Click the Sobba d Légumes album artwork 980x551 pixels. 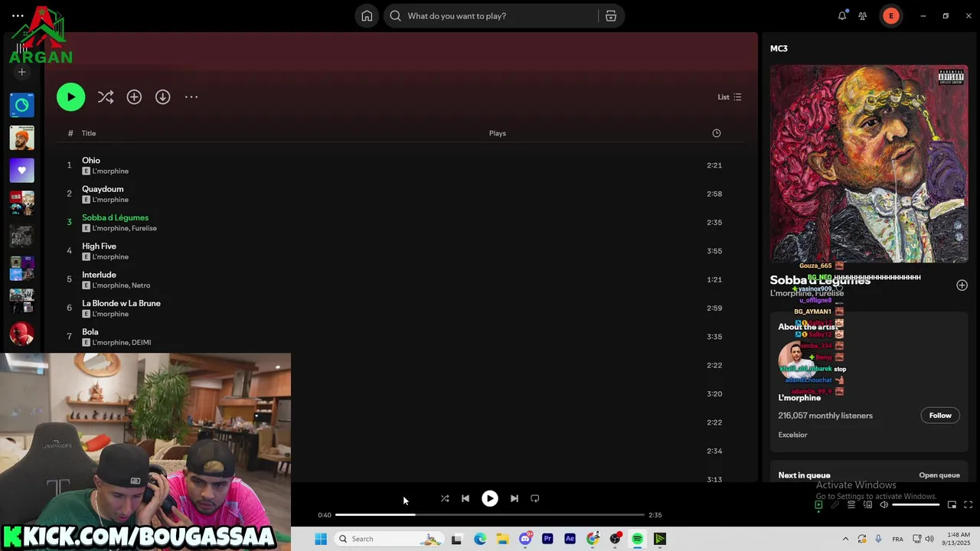(x=869, y=164)
